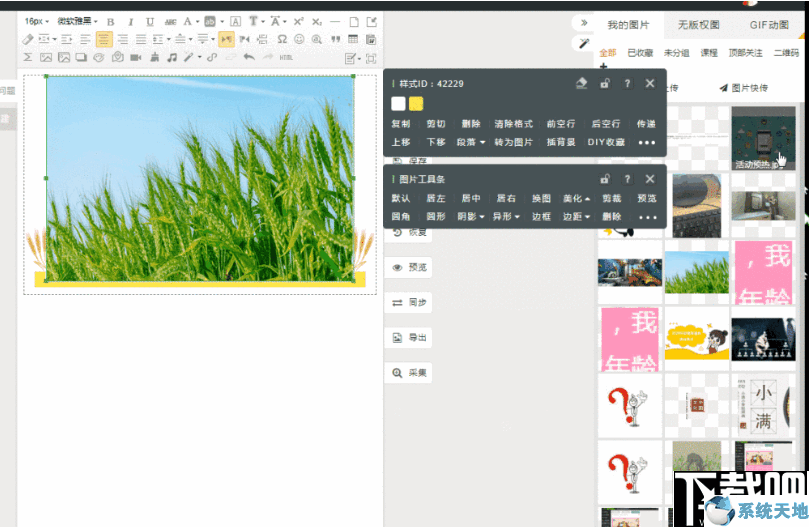
Task: Open the 异形 shape dropdown
Action: [506, 216]
